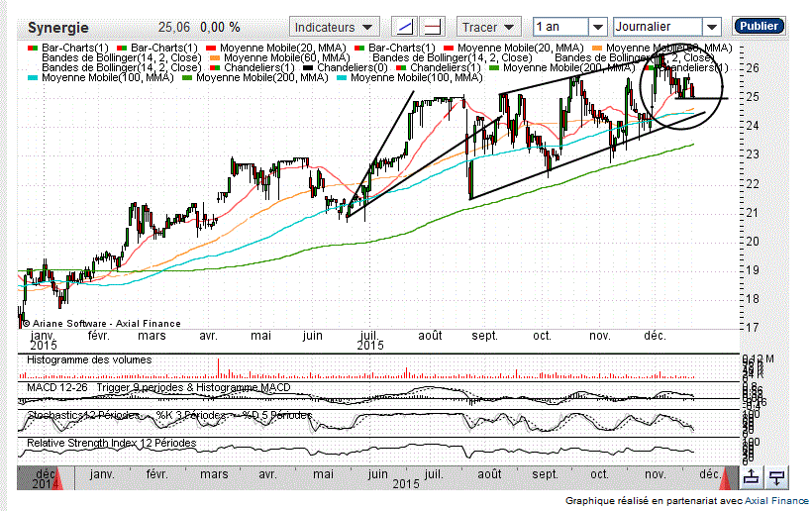Click the 17 price level on y-axis
812x511 pixels.
point(753,327)
